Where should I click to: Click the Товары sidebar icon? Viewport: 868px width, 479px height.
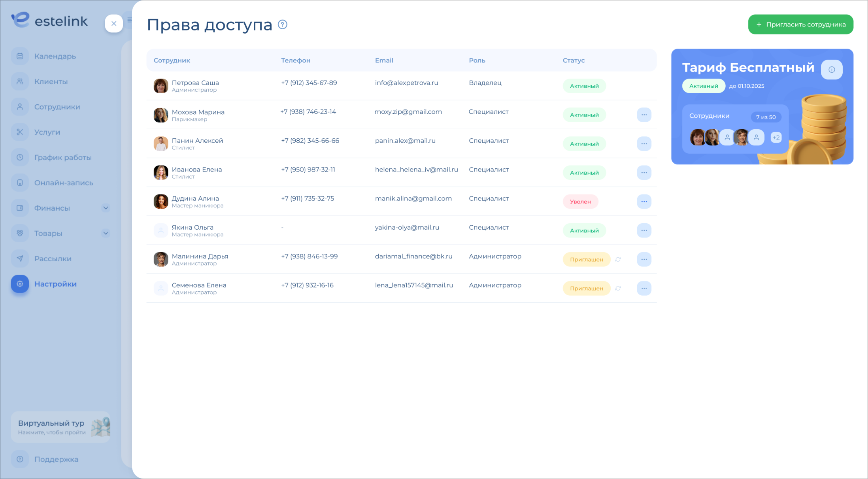tap(20, 233)
